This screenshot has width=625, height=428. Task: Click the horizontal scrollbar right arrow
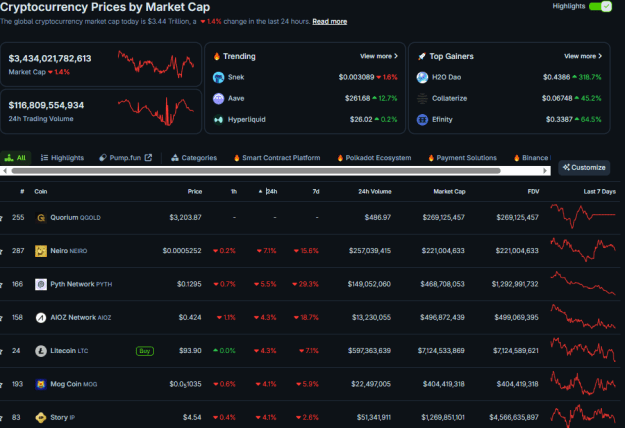(545, 171)
